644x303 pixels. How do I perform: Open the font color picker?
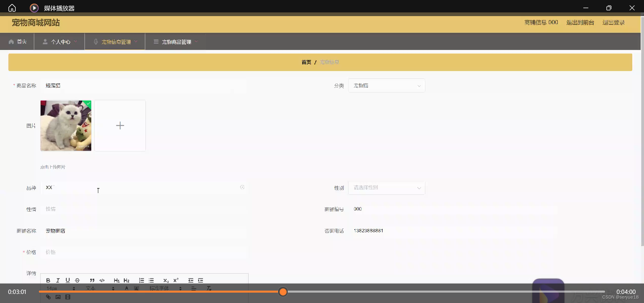pyautogui.click(x=126, y=288)
